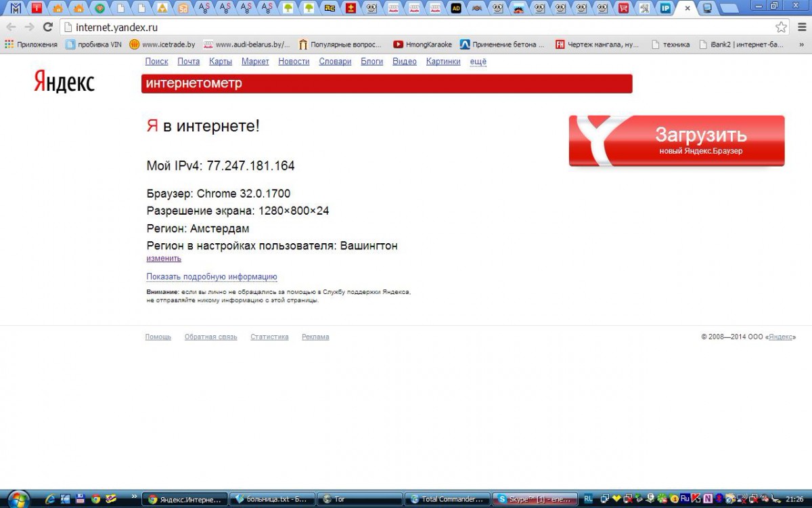The width and height of the screenshot is (812, 508).
Task: Switch to больница.txt taskbar window
Action: point(272,499)
